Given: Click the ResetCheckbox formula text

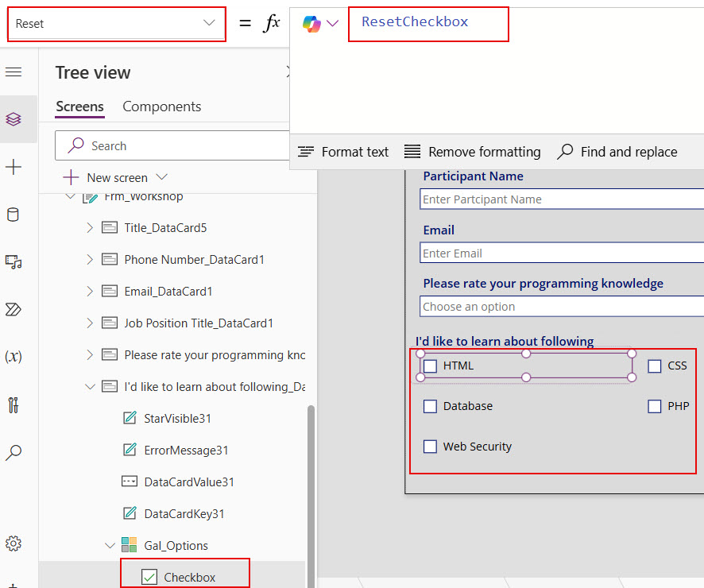Looking at the screenshot, I should click(x=415, y=21).
